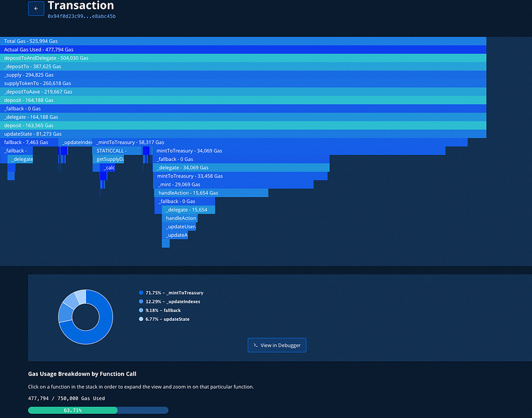Screen dimensions: 532x418
Task: Click the back arrow button
Action: tap(36, 9)
